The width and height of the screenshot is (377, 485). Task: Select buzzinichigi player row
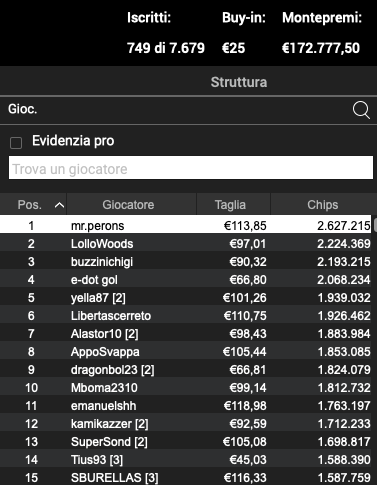pos(185,261)
